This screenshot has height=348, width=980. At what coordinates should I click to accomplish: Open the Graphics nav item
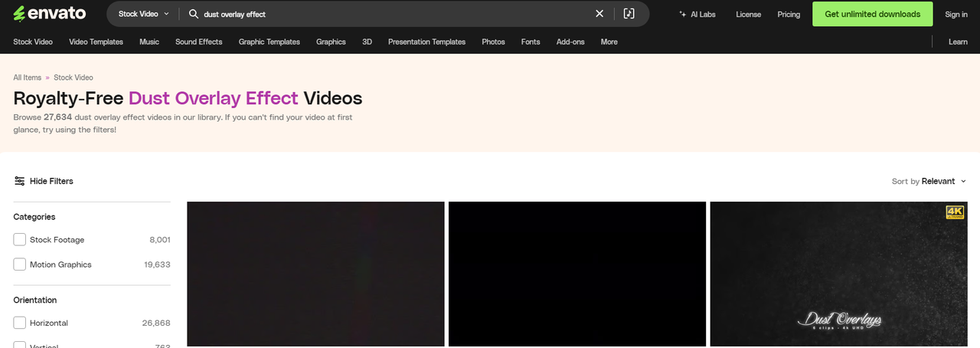[331, 42]
